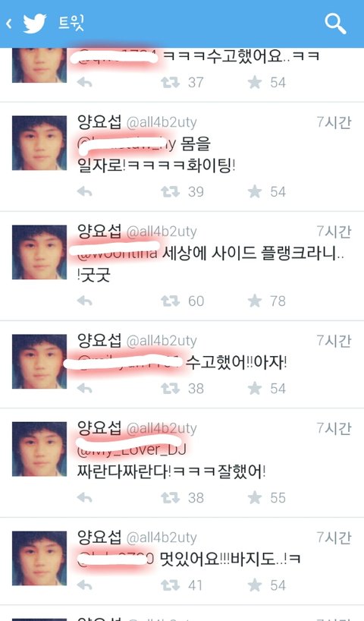Reply to the 짜란다짜란다 tweet
The width and height of the screenshot is (364, 621).
(x=84, y=497)
